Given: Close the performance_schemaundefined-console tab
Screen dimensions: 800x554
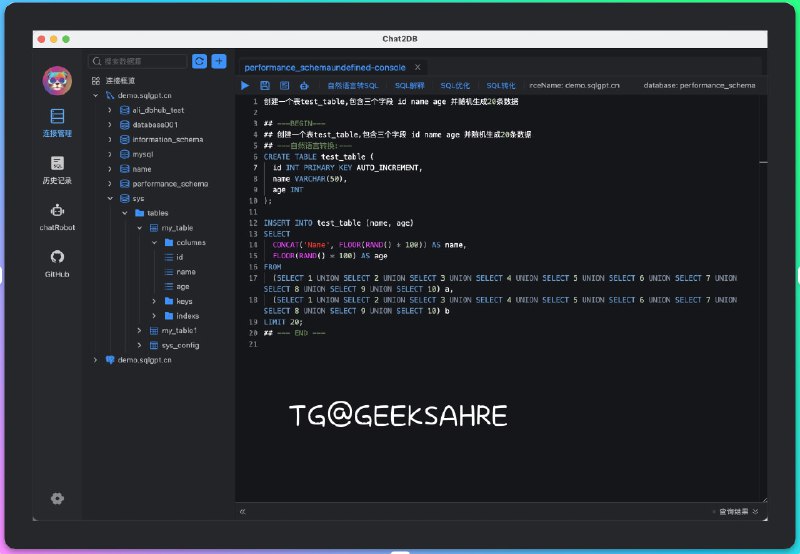Looking at the screenshot, I should click(418, 67).
